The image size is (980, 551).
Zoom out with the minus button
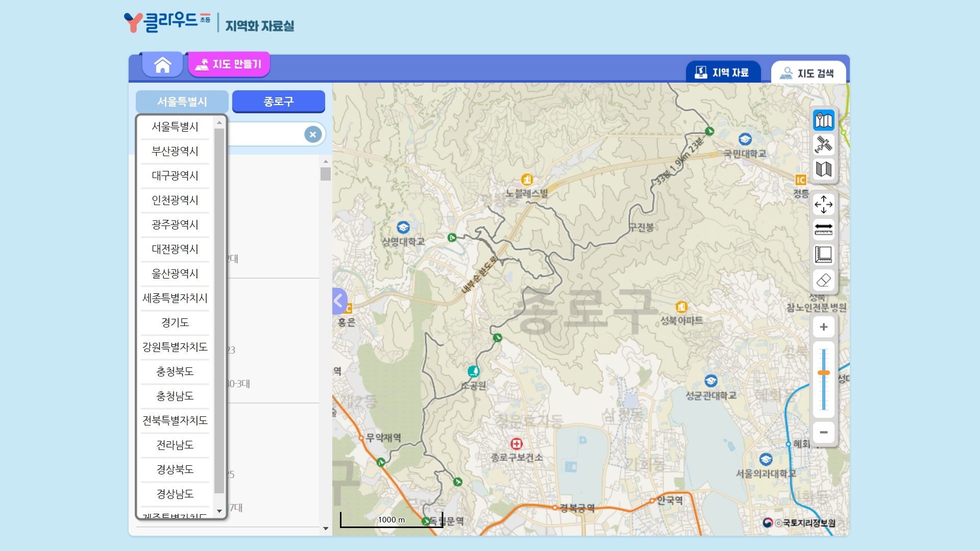(x=823, y=432)
